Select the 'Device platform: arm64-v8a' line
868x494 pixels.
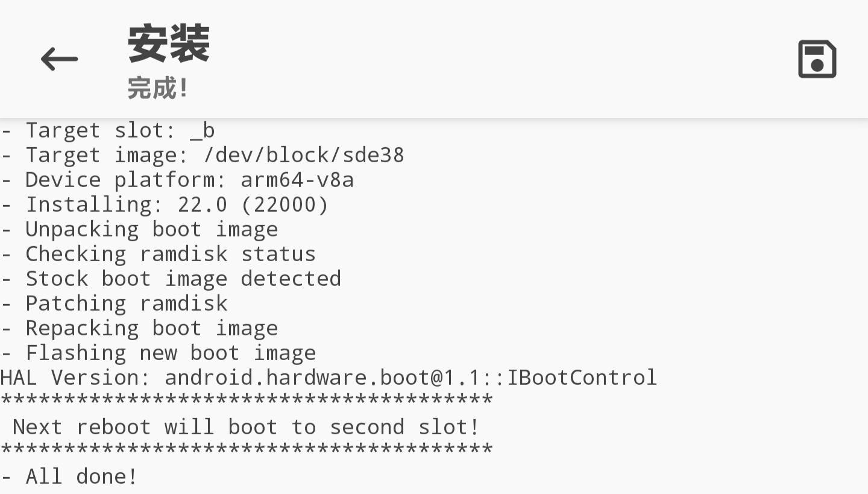[x=178, y=180]
